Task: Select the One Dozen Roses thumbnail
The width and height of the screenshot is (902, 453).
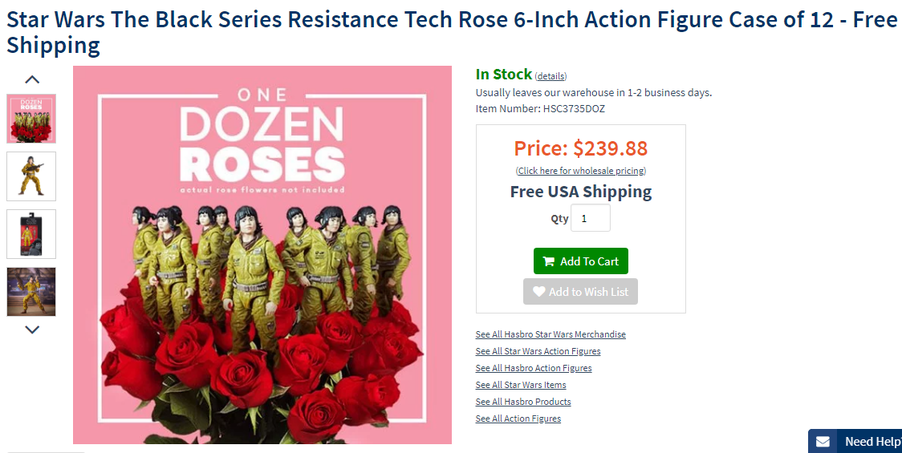Action: pos(32,119)
